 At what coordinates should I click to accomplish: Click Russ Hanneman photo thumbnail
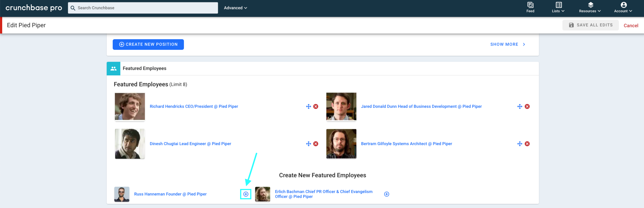point(122,194)
